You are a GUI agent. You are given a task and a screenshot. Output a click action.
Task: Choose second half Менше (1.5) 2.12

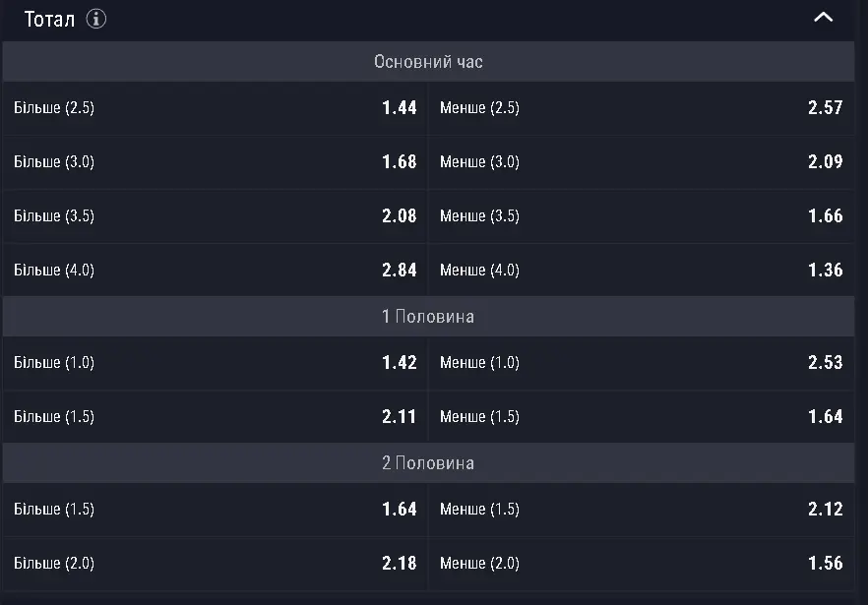pos(642,510)
